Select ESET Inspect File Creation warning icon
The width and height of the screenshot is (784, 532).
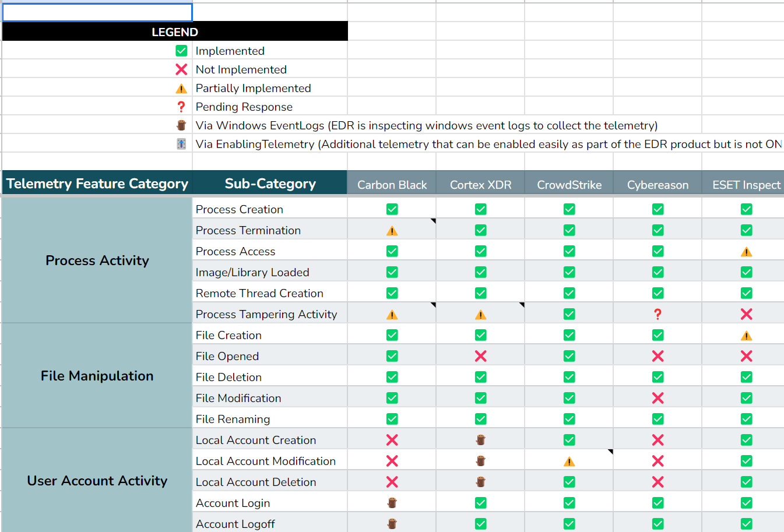747,336
